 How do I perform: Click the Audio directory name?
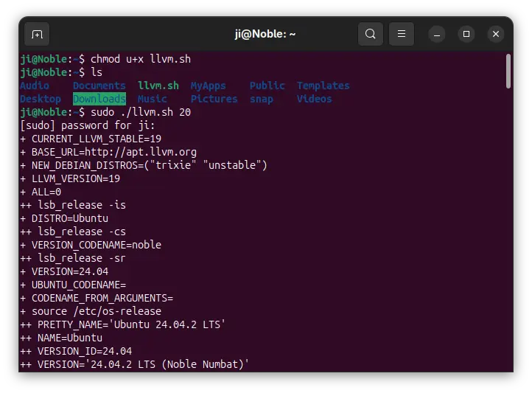35,86
